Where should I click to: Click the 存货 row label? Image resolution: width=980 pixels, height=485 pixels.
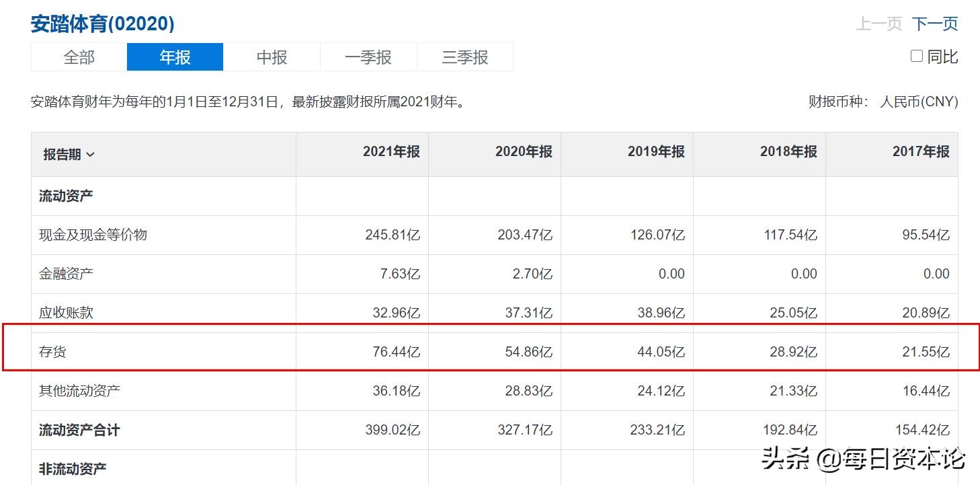point(52,352)
